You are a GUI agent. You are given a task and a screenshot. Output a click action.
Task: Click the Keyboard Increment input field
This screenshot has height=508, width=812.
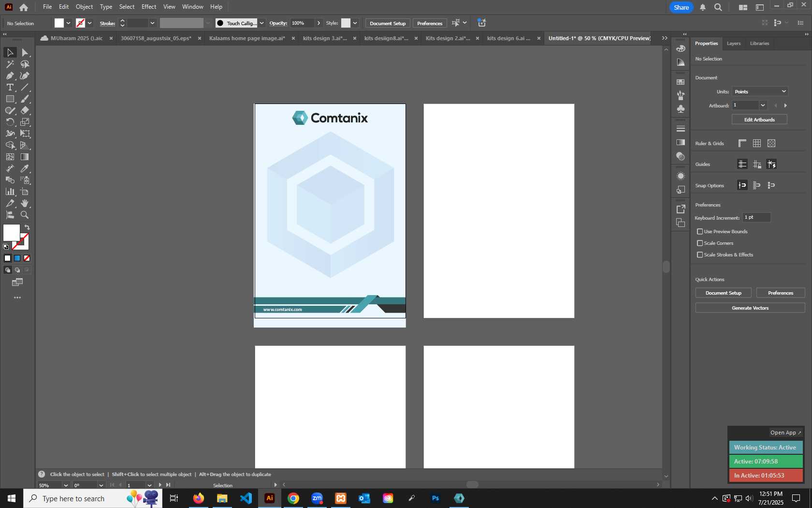756,218
